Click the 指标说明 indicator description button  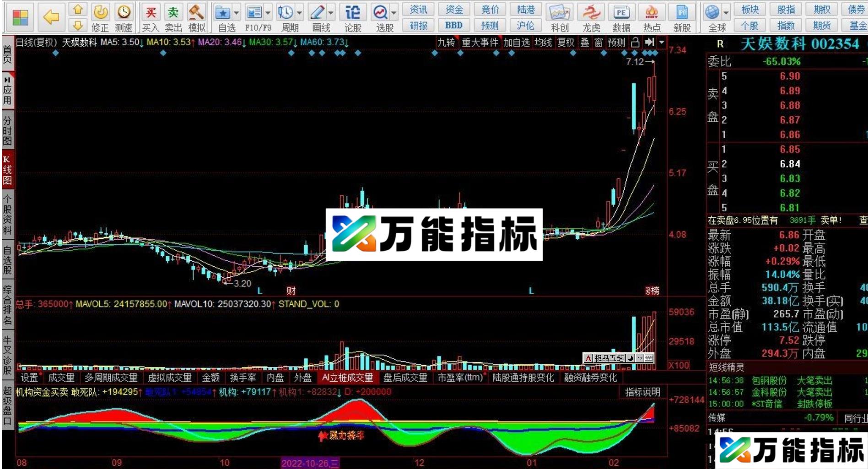click(643, 392)
